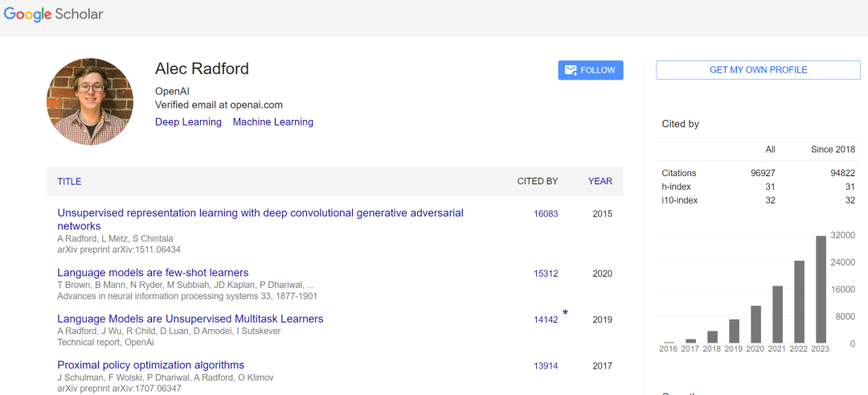Sort publications by YEAR column header
The width and height of the screenshot is (868, 395).
(600, 181)
